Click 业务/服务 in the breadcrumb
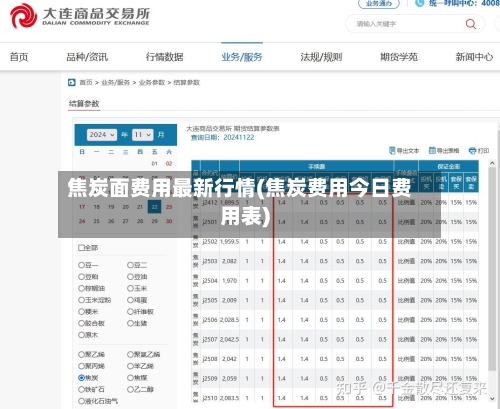Screen dimensions: 500x409 [x=115, y=82]
